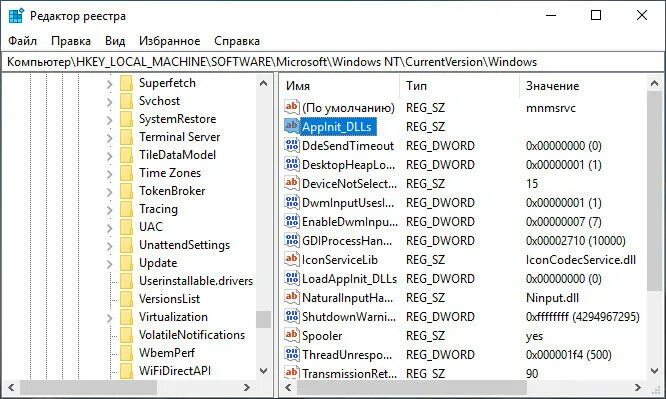Click the folder icon of Superfetch key
The image size is (666, 399).
(x=127, y=83)
